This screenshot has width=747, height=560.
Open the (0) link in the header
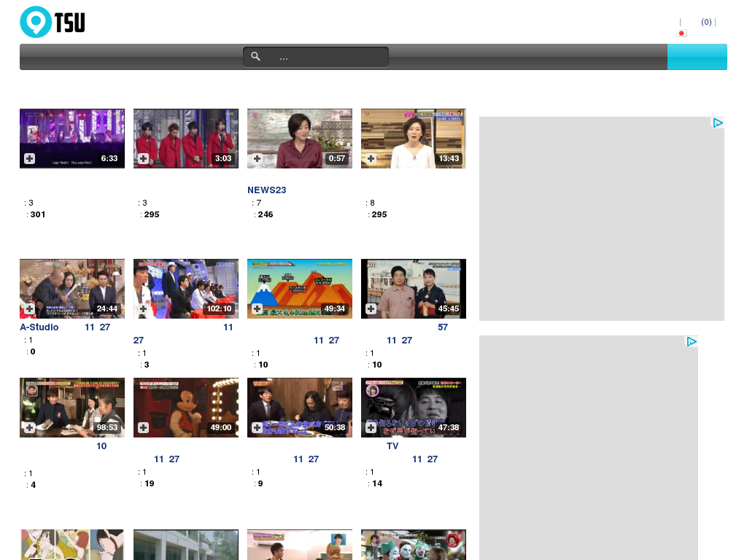(706, 22)
